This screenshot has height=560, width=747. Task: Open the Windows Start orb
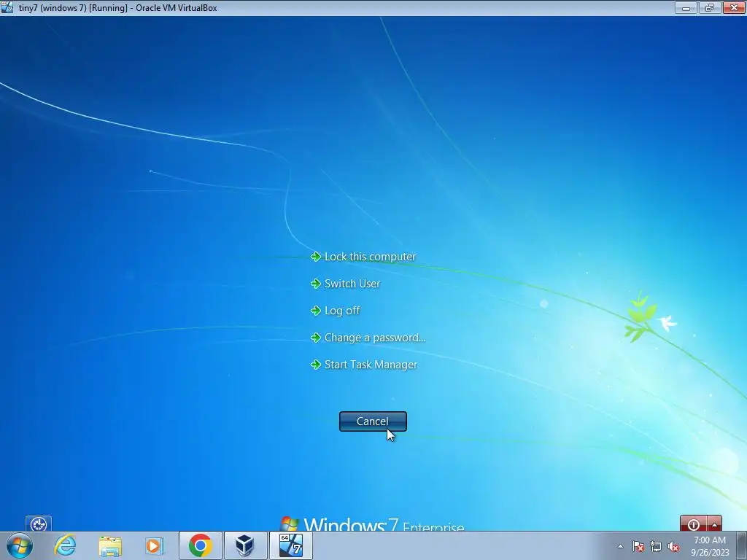[20, 545]
